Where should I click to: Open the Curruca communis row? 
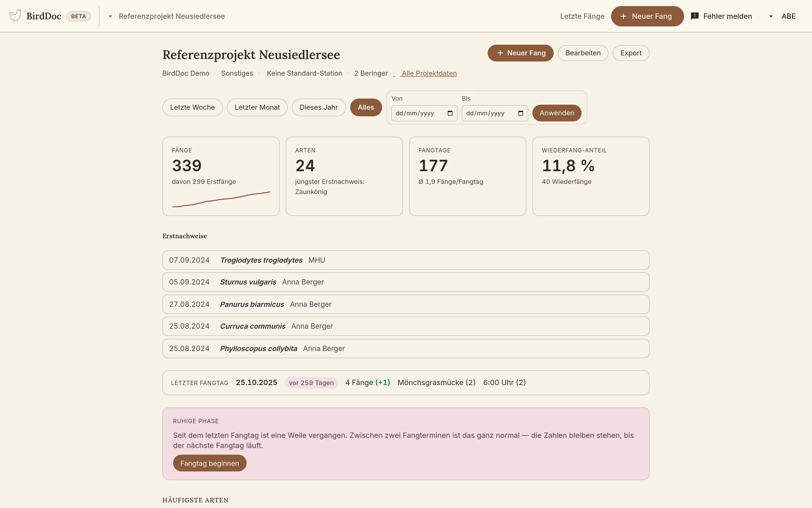[x=406, y=326]
